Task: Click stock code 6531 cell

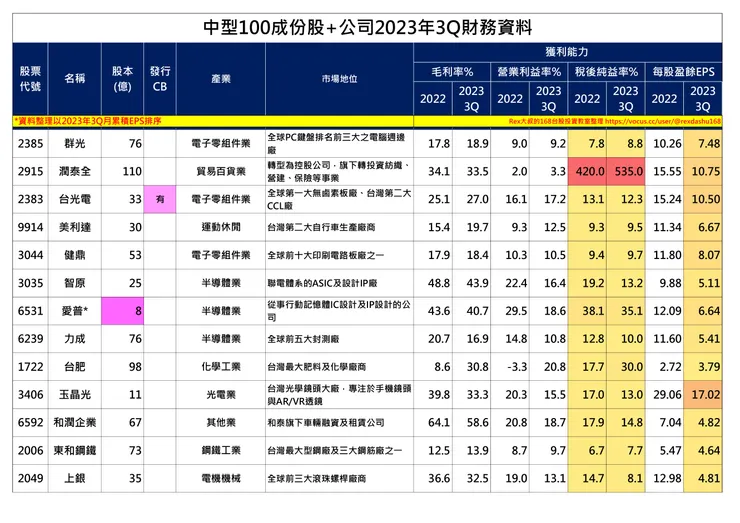Action: [x=30, y=311]
